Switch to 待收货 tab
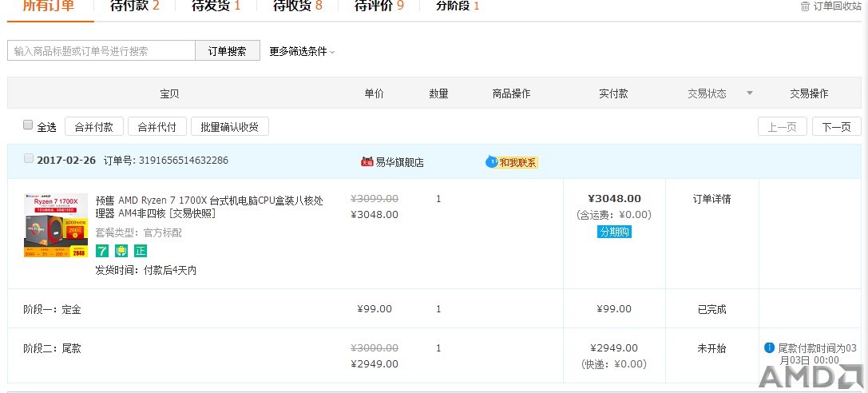Viewport: 868px width, 393px height. [x=298, y=6]
